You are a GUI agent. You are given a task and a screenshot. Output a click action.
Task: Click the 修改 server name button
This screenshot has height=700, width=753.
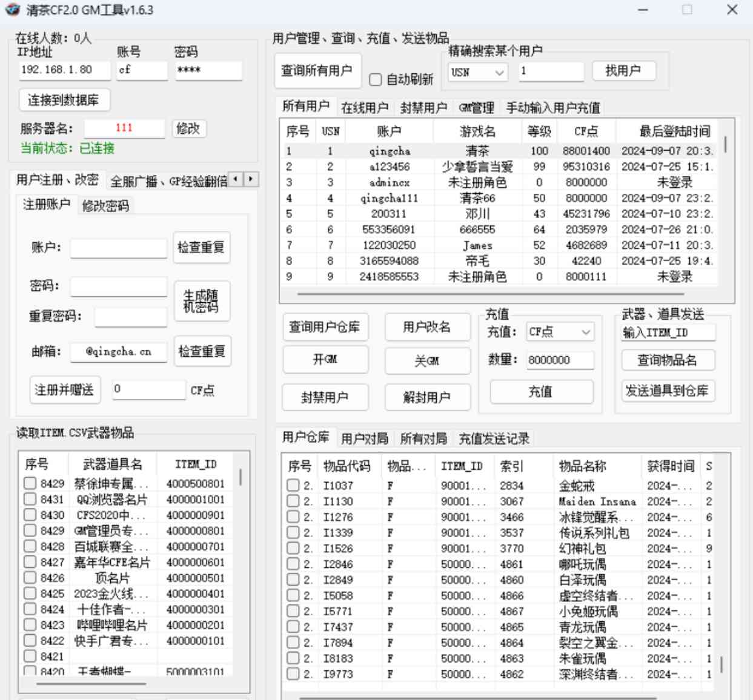click(x=188, y=128)
